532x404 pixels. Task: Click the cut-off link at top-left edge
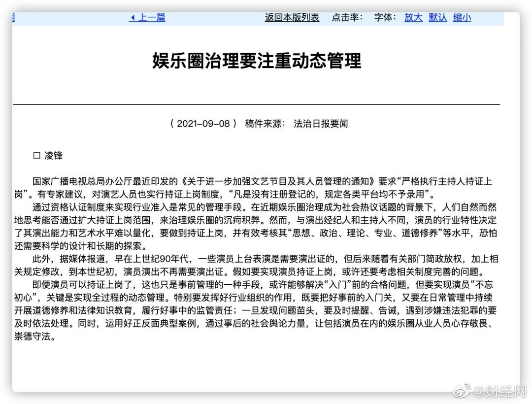[x=14, y=18]
